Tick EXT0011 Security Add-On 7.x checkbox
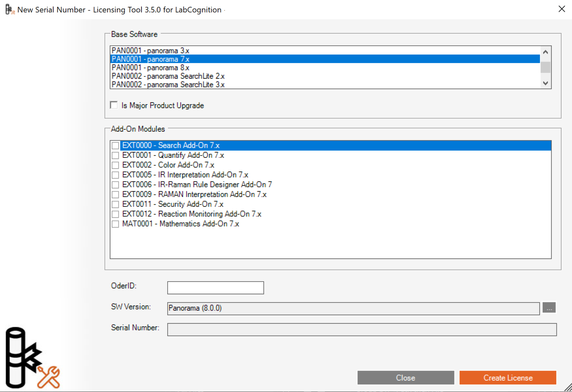This screenshot has height=392, width=572. pyautogui.click(x=115, y=204)
